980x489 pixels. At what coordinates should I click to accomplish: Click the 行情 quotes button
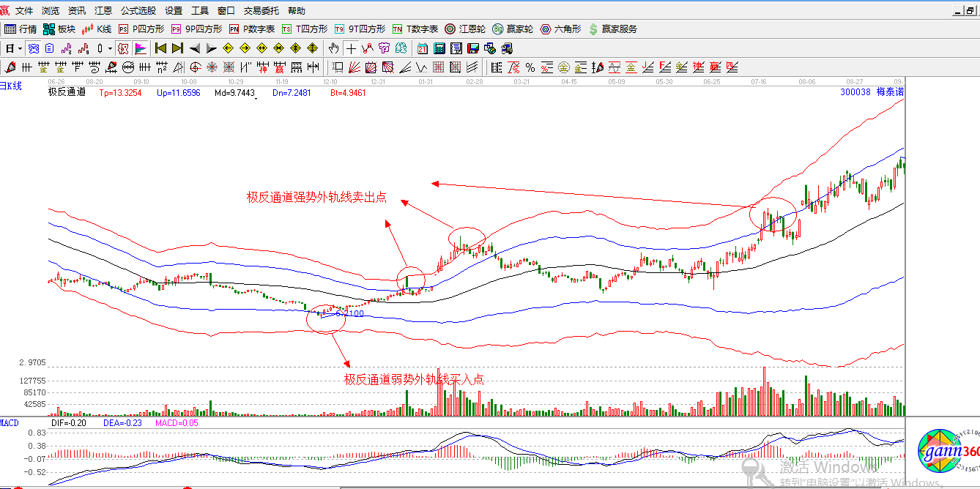(x=21, y=29)
